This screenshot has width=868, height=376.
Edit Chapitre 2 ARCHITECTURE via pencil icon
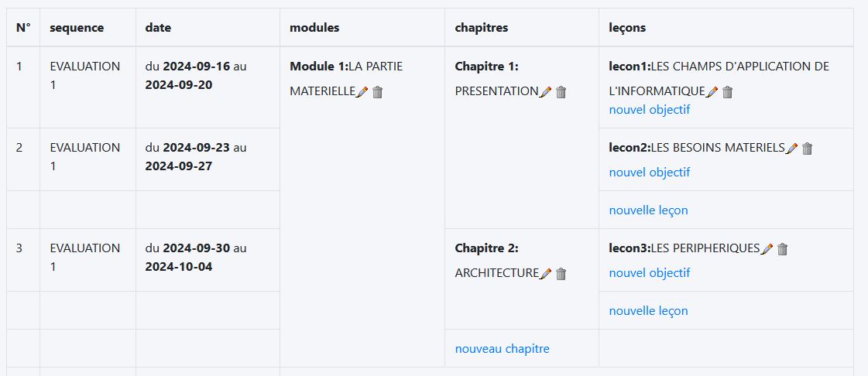[x=545, y=274]
